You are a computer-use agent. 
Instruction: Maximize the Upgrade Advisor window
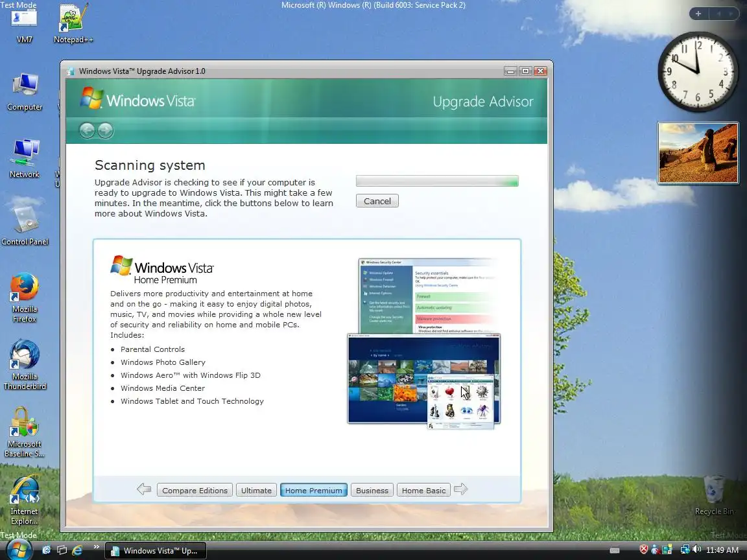pos(525,71)
